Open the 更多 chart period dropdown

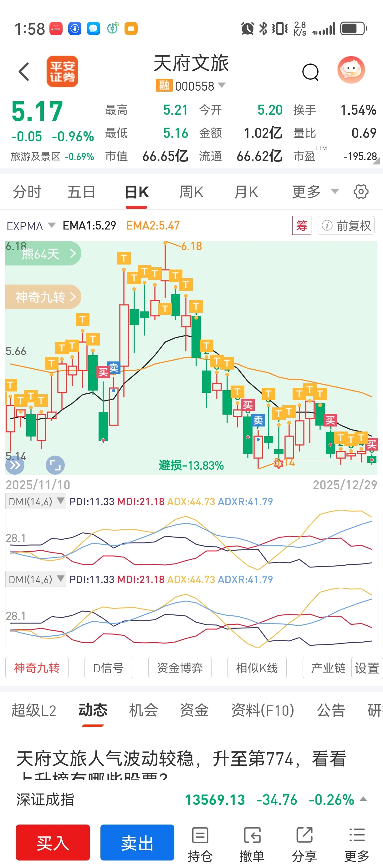click(314, 192)
